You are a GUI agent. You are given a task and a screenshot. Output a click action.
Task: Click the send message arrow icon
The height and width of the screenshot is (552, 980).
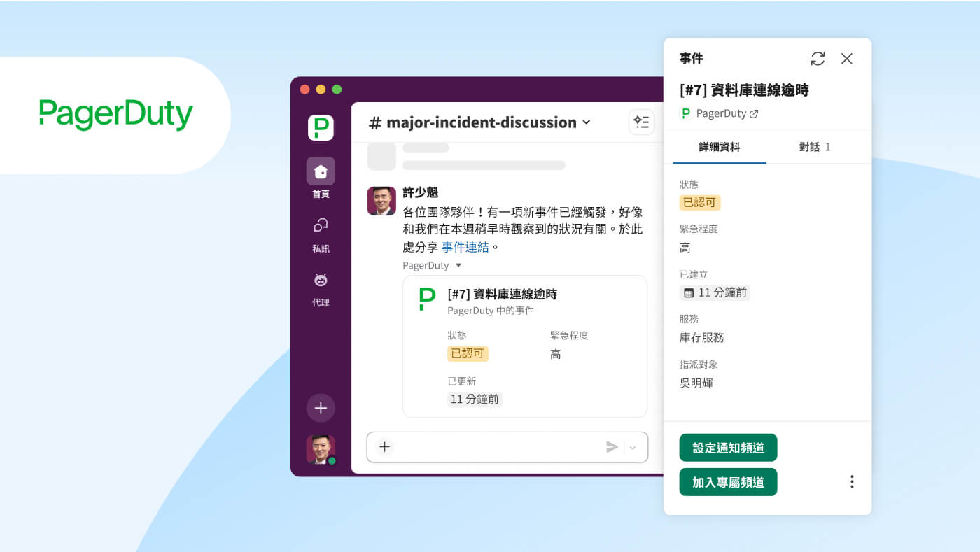coord(612,447)
